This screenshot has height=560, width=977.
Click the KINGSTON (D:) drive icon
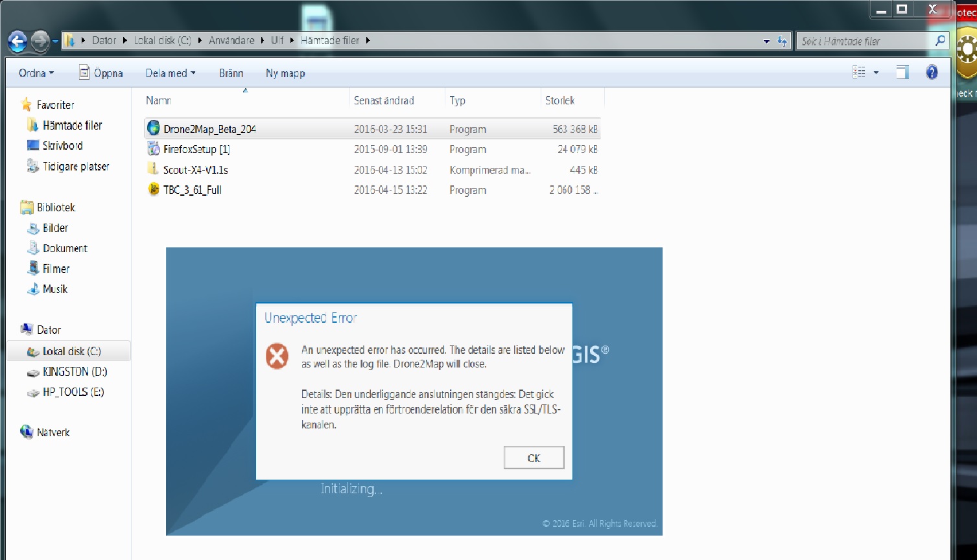coord(33,373)
